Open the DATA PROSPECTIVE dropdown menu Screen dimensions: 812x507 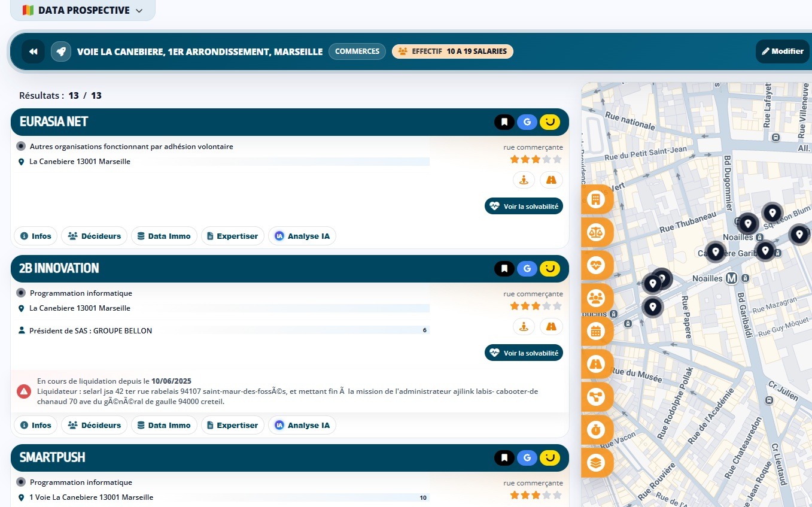click(83, 10)
